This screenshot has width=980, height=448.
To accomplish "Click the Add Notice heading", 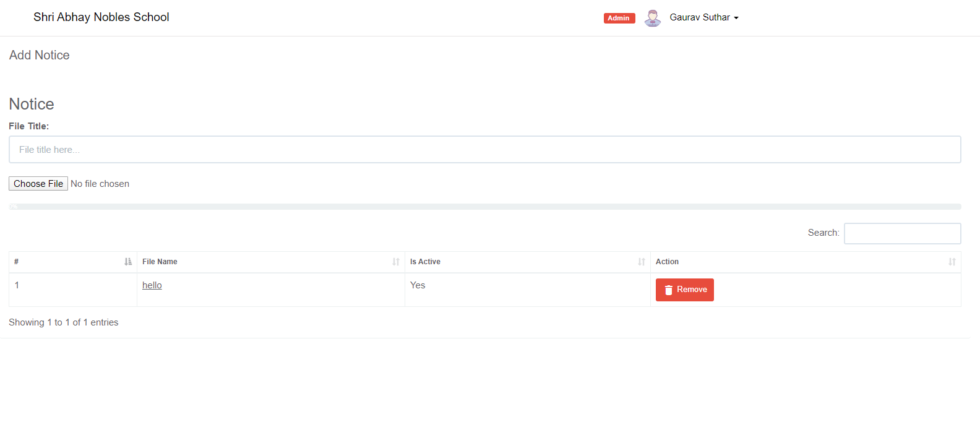I will [x=40, y=55].
